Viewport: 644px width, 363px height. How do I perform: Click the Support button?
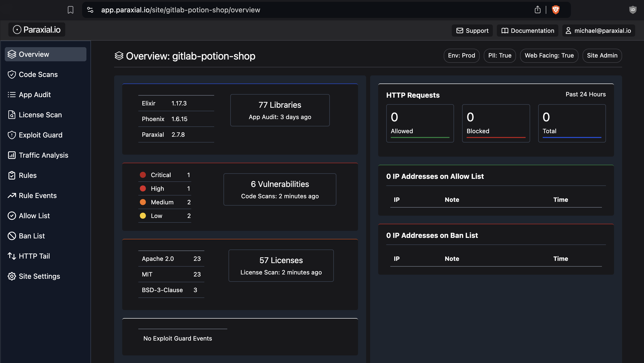472,31
